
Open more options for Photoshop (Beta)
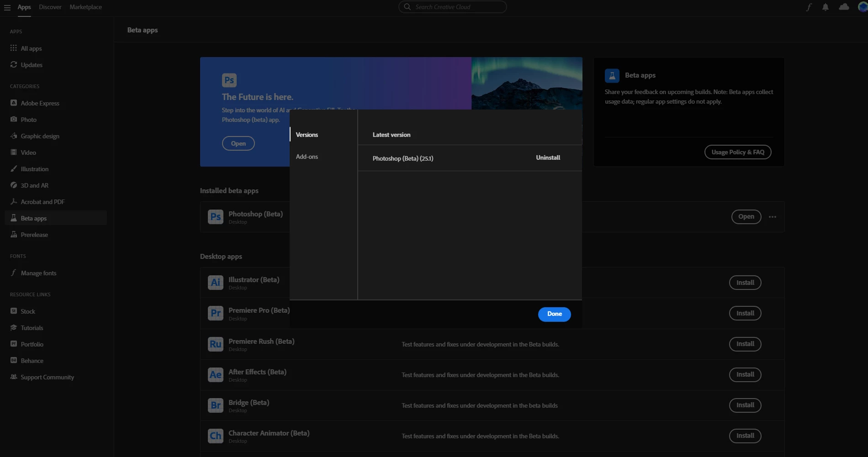click(x=773, y=217)
